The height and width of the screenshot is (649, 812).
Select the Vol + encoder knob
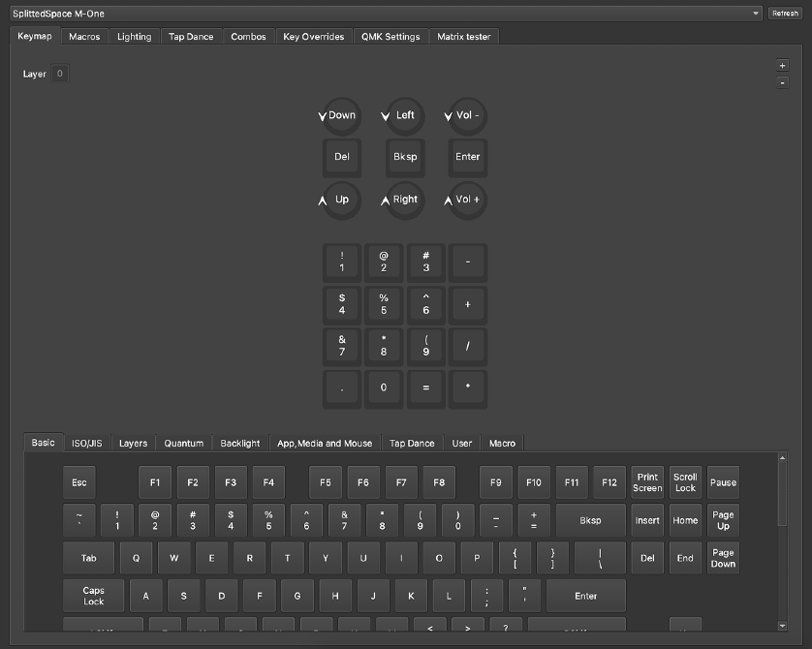(x=468, y=200)
